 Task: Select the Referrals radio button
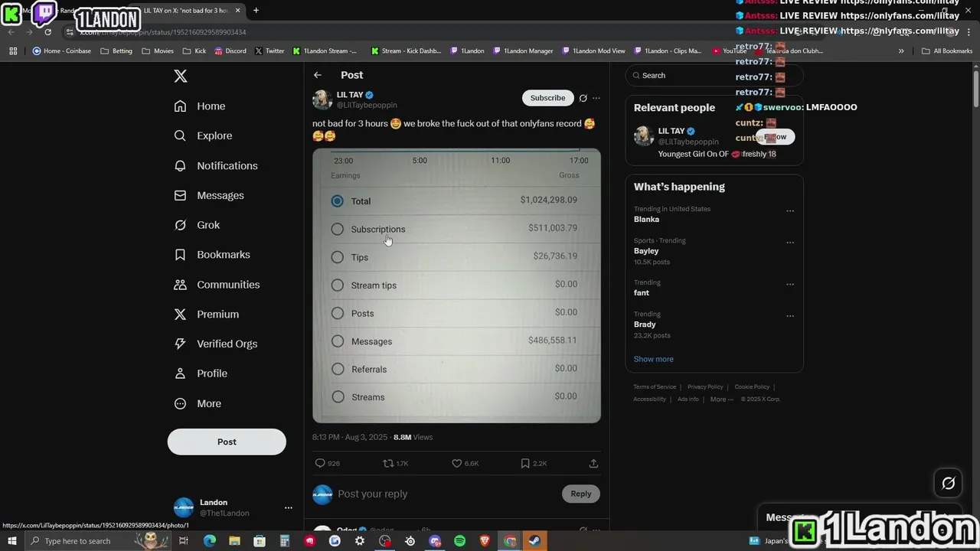click(337, 369)
